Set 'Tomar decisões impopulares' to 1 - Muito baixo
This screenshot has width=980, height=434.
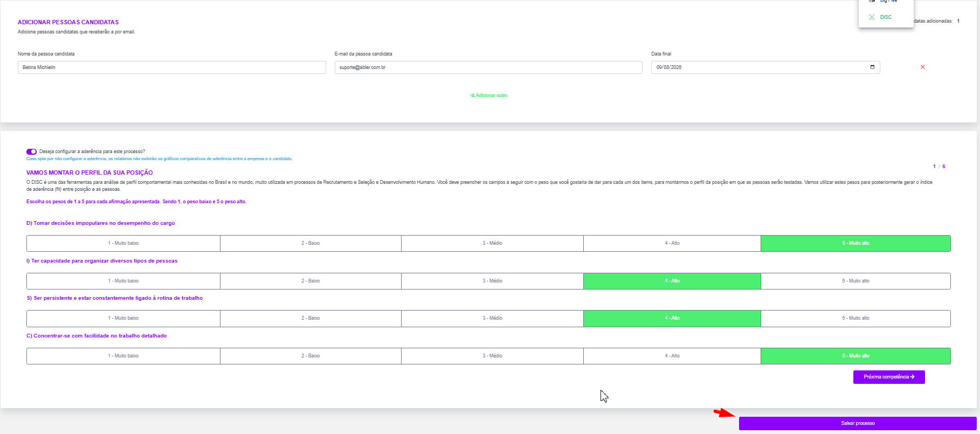123,243
